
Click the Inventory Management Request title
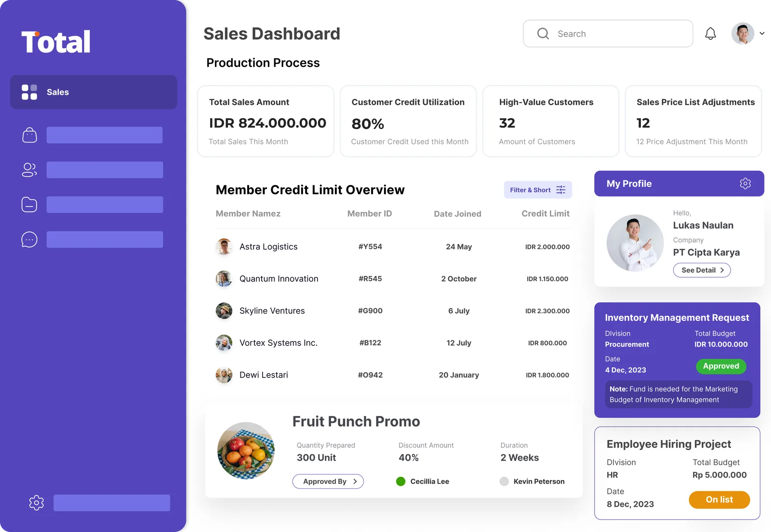pos(677,318)
